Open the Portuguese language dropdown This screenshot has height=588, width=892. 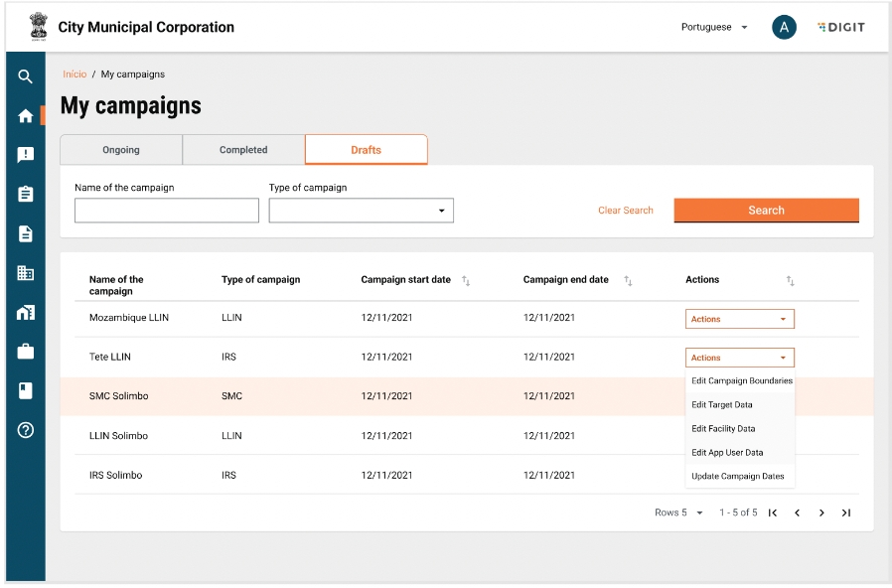[714, 28]
